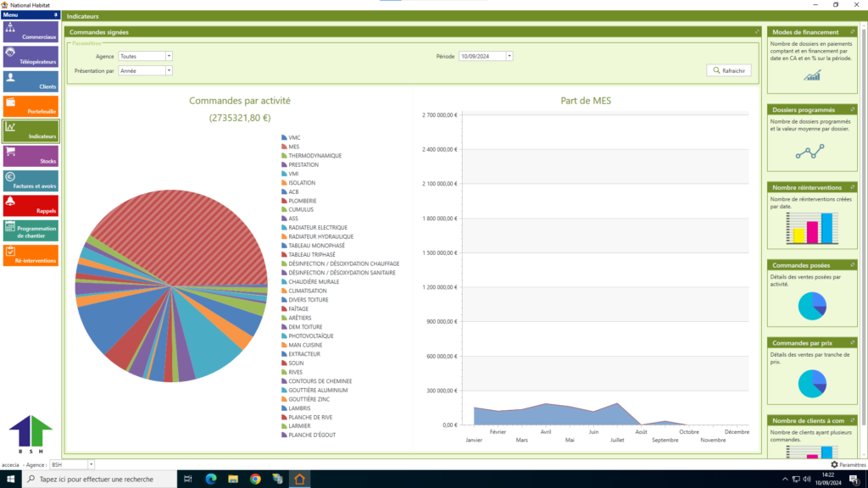Click the Période date field
868x488 pixels.
click(482, 56)
